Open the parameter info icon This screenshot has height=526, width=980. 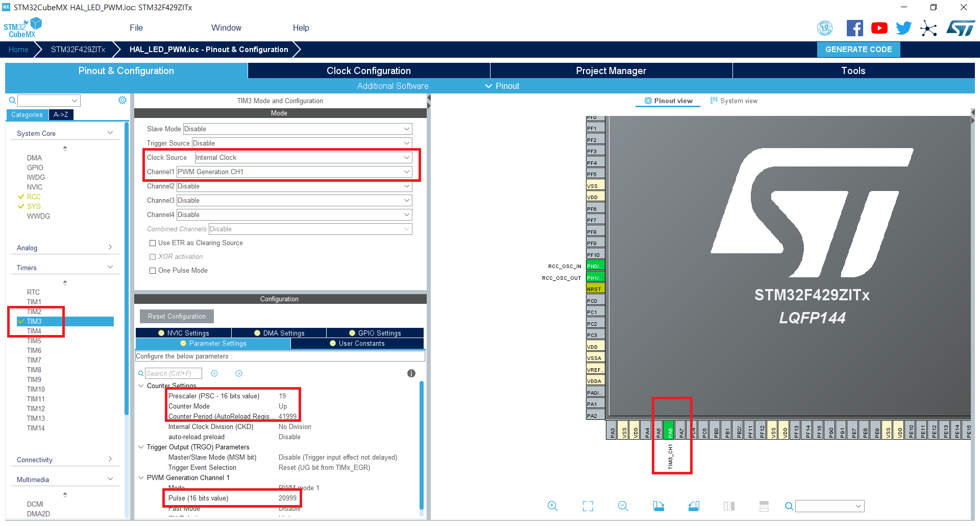[x=411, y=373]
